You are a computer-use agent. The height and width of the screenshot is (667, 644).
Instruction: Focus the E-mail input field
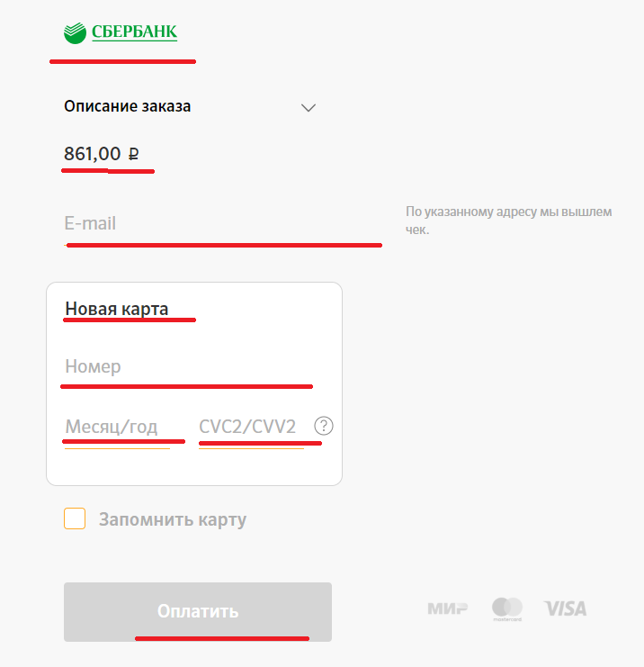(222, 223)
